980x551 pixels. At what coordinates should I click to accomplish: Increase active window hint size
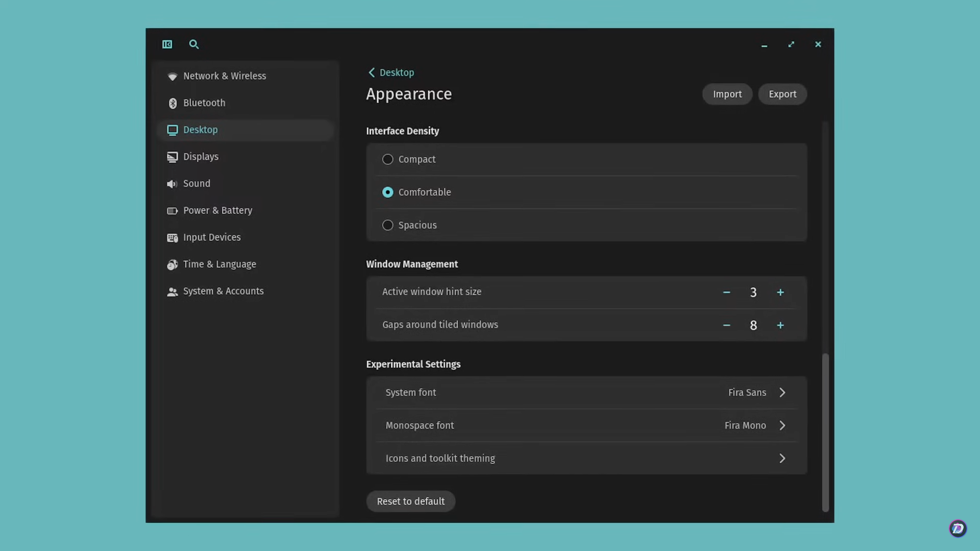[780, 292]
